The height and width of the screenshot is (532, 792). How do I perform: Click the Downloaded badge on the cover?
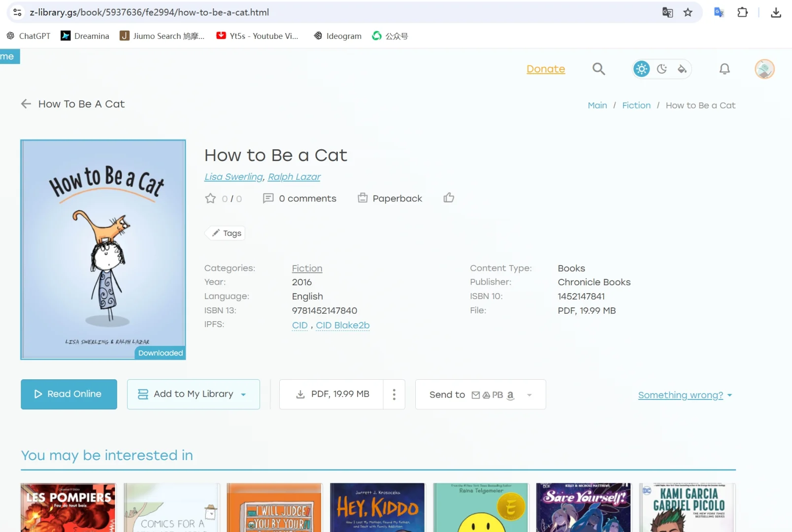point(160,353)
